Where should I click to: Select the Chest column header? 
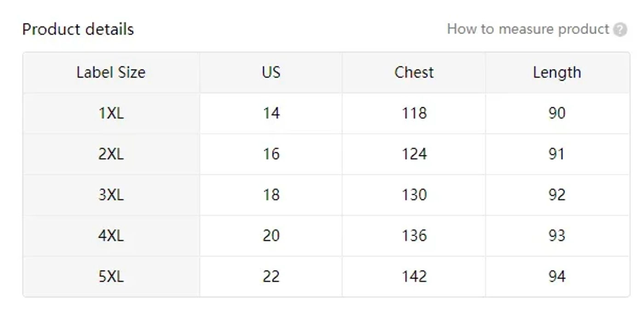pos(414,72)
